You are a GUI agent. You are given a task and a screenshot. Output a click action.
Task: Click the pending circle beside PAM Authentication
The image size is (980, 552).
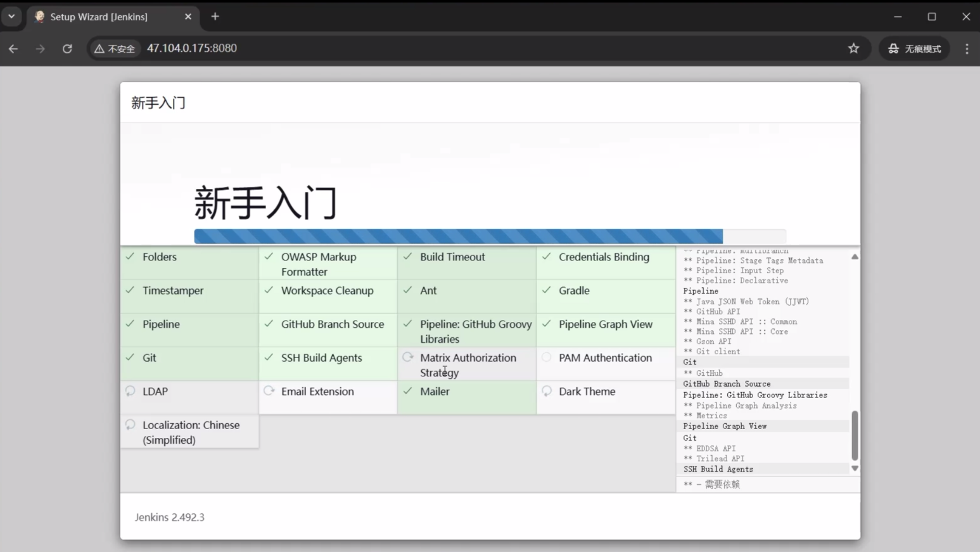click(x=547, y=357)
